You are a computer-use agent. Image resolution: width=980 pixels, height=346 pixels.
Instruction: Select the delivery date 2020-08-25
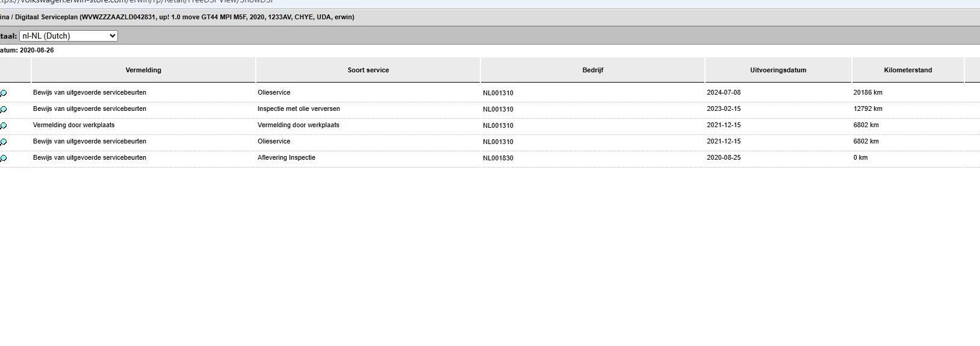(x=724, y=158)
